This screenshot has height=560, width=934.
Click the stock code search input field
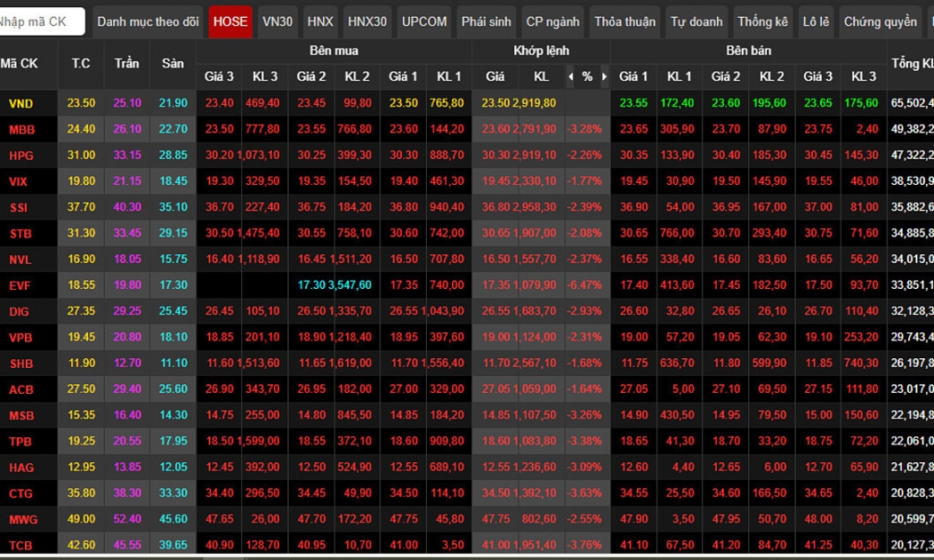click(x=42, y=21)
